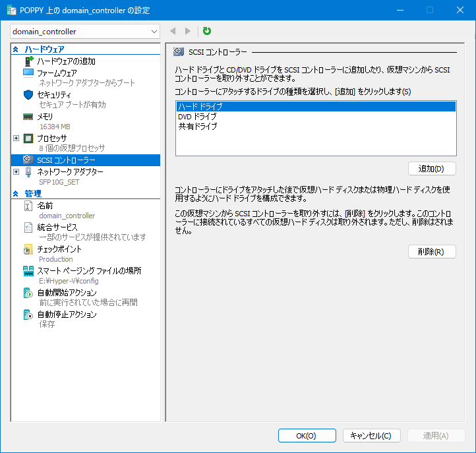Close the settings window

tap(460, 10)
